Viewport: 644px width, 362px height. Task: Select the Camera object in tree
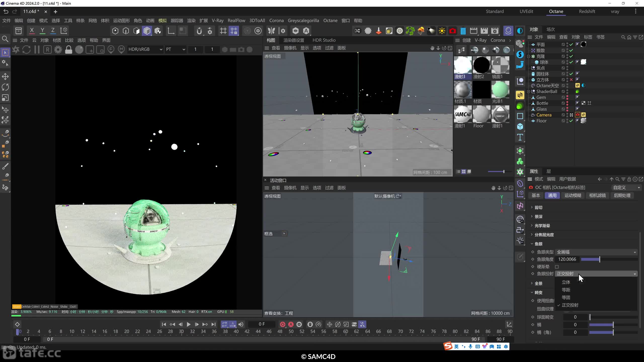544,115
